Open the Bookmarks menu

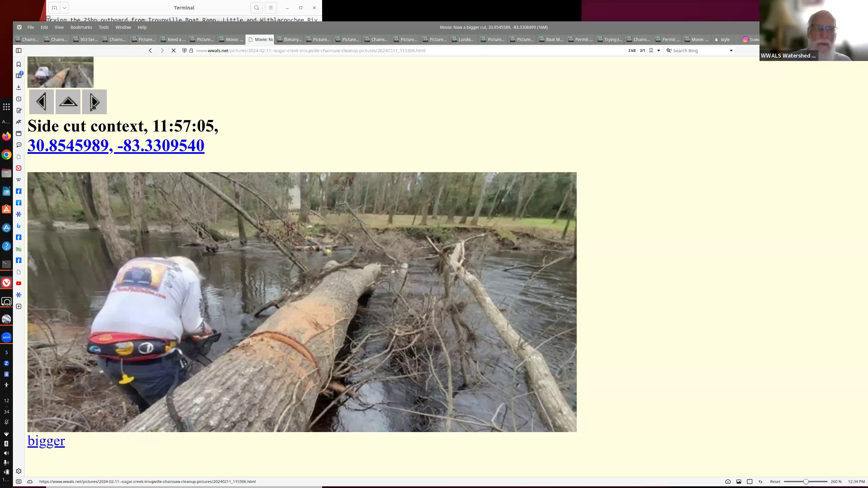point(81,27)
